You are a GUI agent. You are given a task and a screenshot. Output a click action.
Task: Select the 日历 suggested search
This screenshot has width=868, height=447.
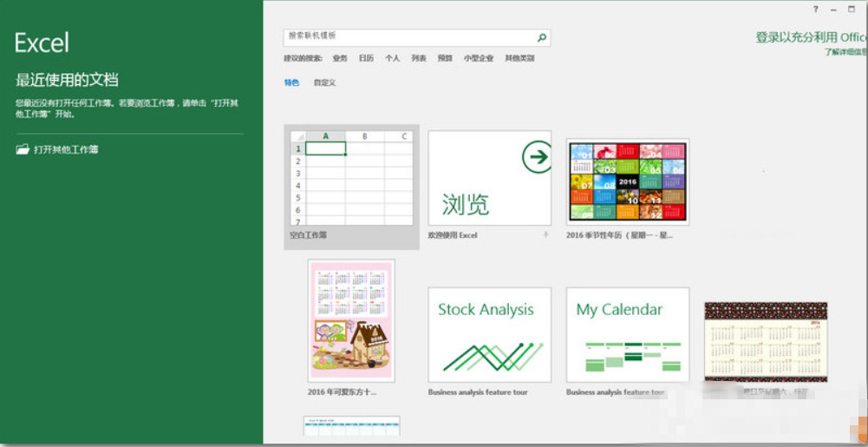(x=366, y=58)
